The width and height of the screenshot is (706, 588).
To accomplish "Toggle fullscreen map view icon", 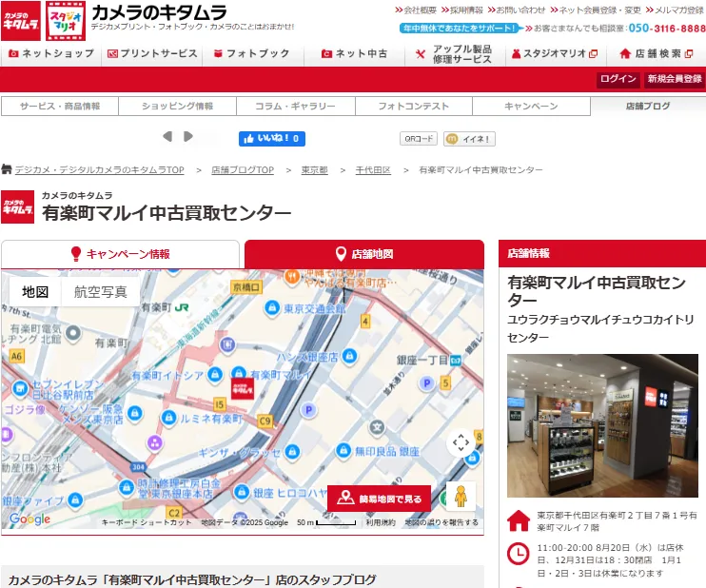I will click(461, 442).
